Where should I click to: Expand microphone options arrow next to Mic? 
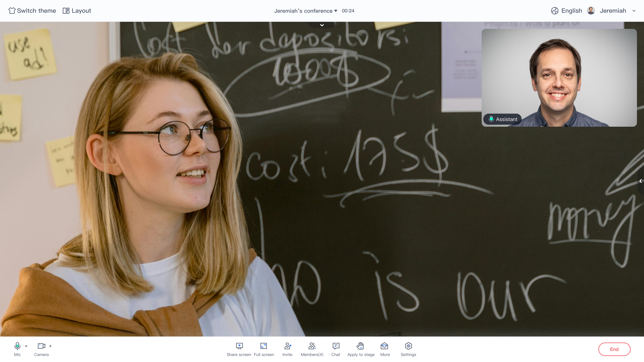26,346
